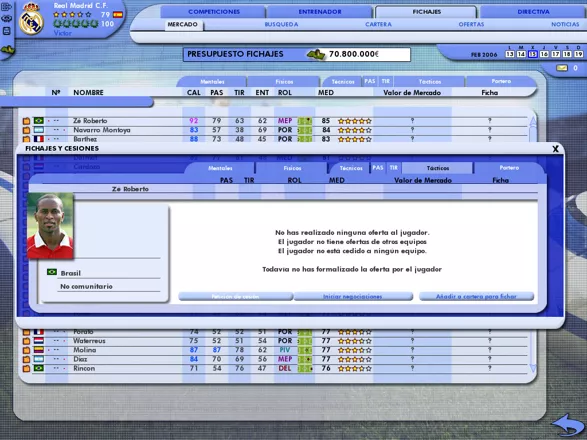Click the Petición de cesión button
This screenshot has width=587, height=440.
point(235,297)
